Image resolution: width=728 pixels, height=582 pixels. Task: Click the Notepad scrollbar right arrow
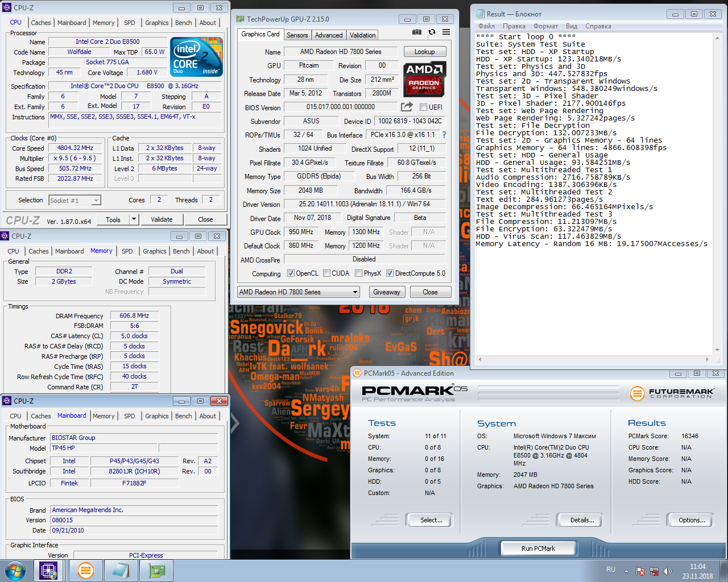(x=708, y=359)
